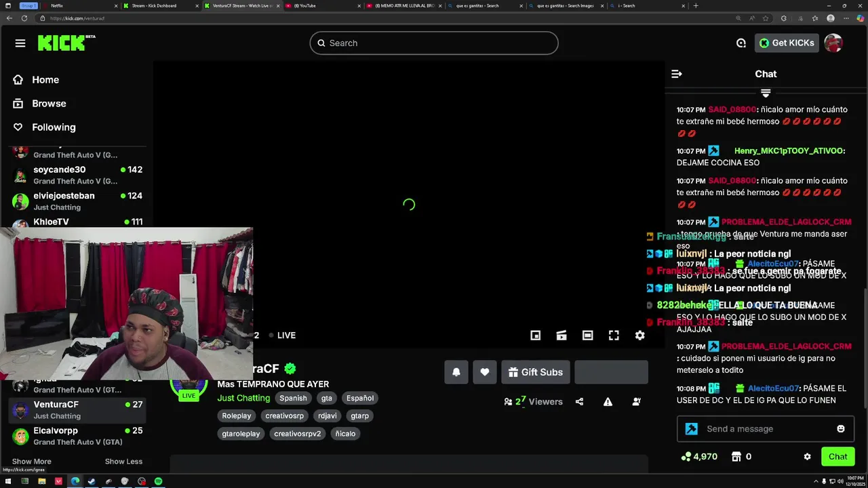The width and height of the screenshot is (868, 488).
Task: Open the chat shop icon
Action: [736, 457]
